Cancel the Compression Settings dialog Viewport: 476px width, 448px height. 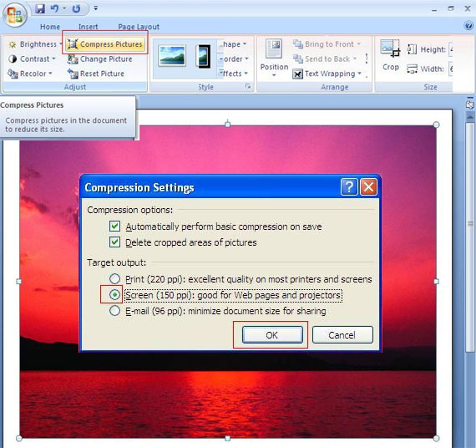(x=342, y=335)
